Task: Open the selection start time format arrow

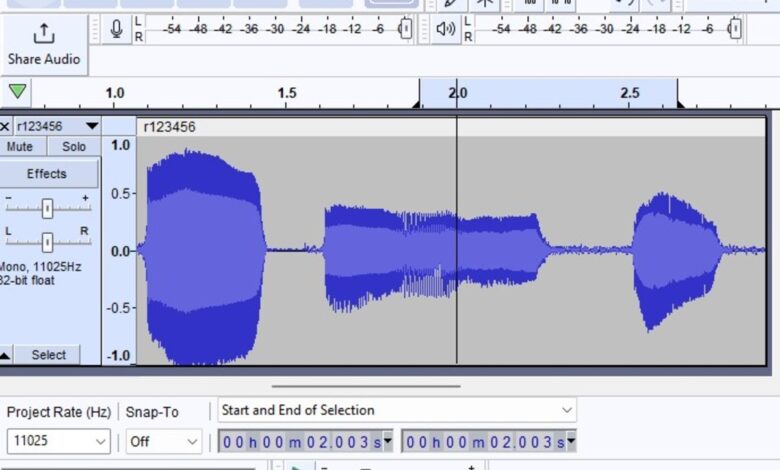Action: pos(388,441)
